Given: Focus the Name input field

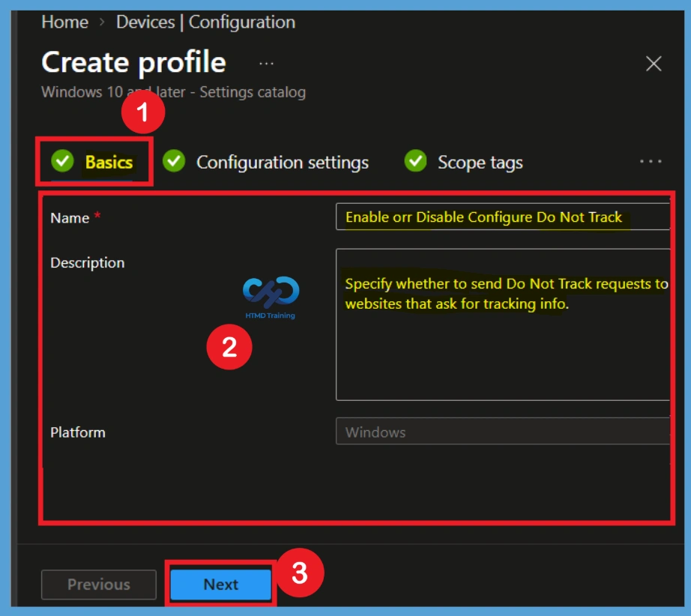Looking at the screenshot, I should click(x=503, y=217).
